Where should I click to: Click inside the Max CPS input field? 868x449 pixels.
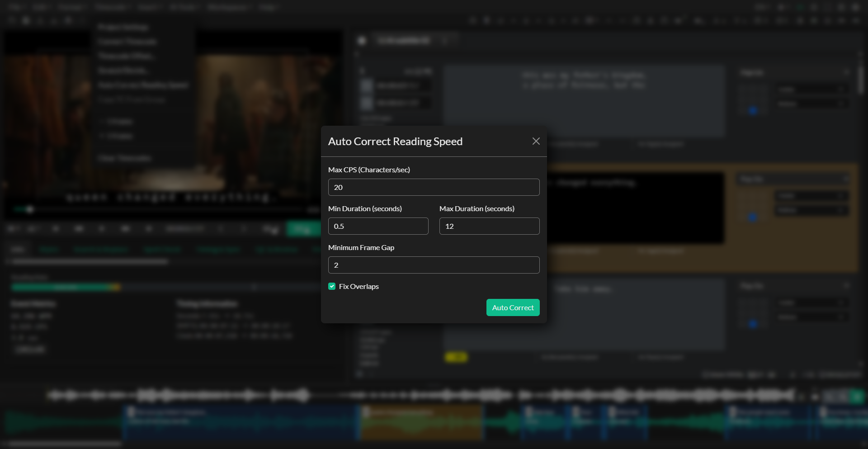(x=433, y=187)
